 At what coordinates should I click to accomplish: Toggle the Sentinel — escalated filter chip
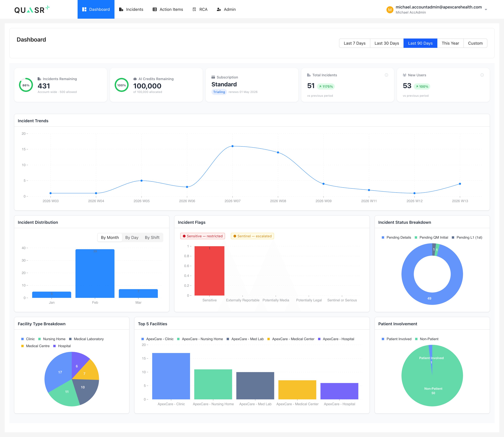point(252,236)
